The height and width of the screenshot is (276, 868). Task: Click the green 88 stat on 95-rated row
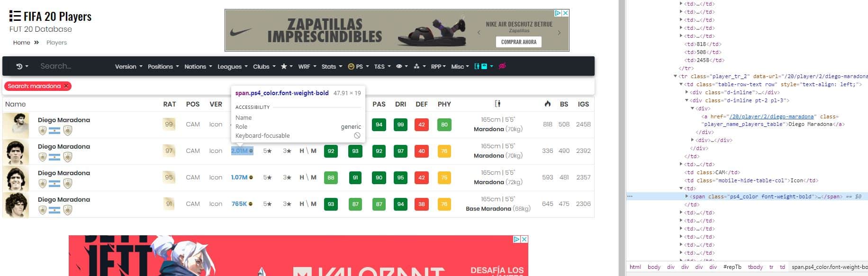(x=331, y=178)
